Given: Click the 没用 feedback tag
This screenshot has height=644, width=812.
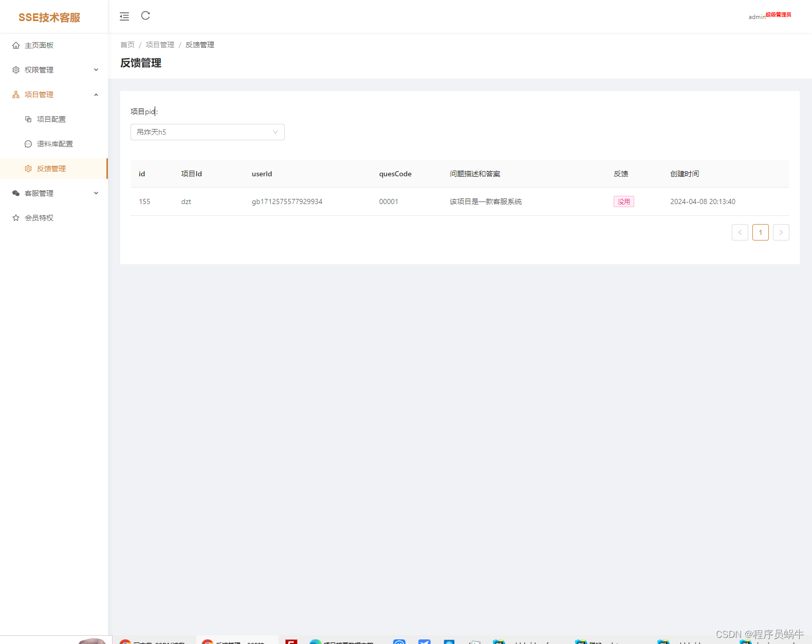Looking at the screenshot, I should click(x=624, y=201).
